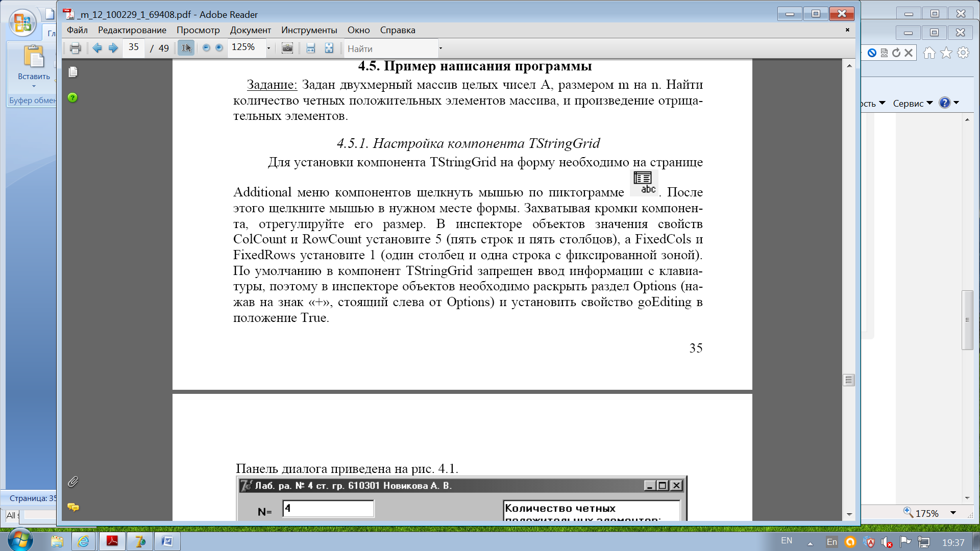Open the Файл menu
Viewport: 980px width, 551px height.
(x=77, y=30)
